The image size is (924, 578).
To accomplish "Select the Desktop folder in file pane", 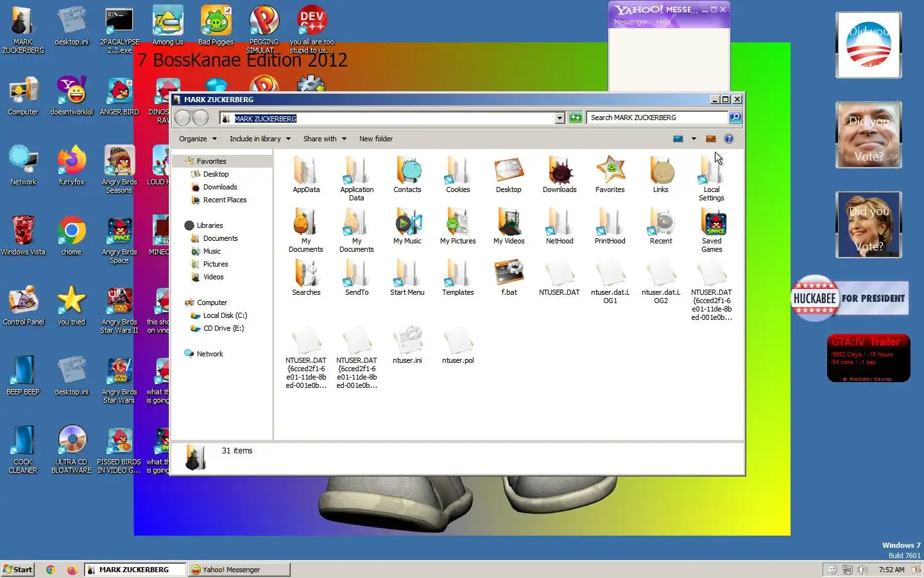I will 509,175.
